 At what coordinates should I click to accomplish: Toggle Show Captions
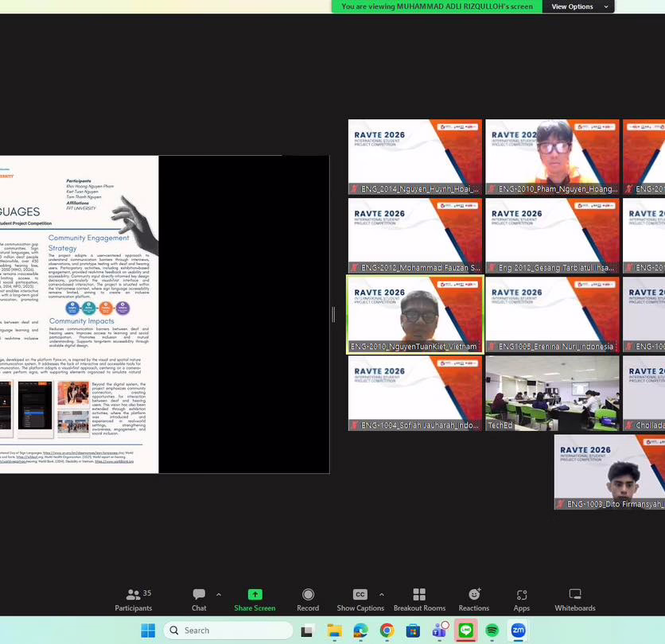click(x=360, y=600)
